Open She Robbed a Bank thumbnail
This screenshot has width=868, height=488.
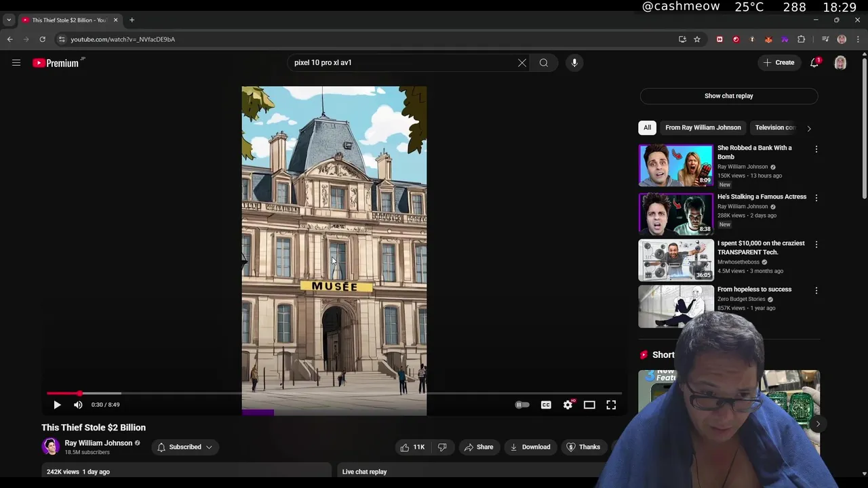coord(676,165)
